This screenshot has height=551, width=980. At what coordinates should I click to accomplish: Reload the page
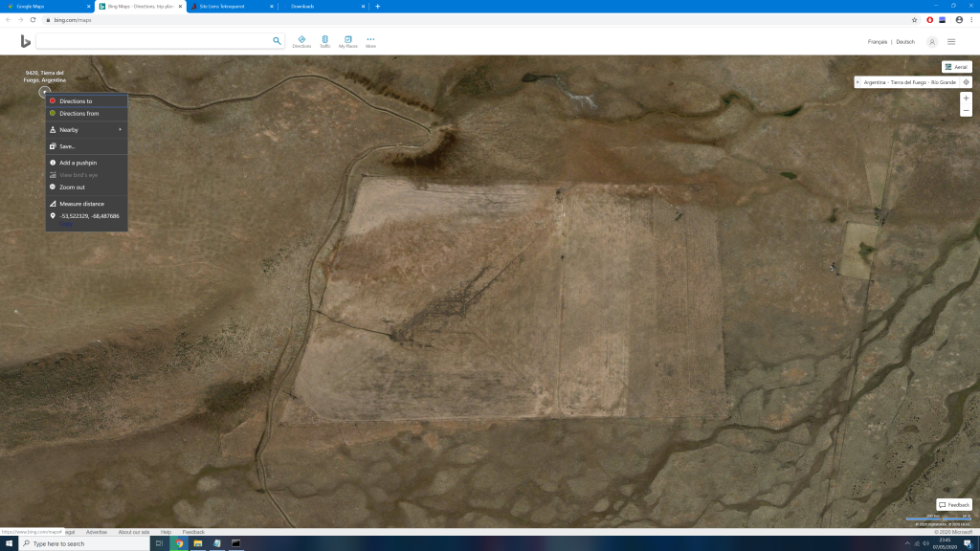tap(33, 20)
